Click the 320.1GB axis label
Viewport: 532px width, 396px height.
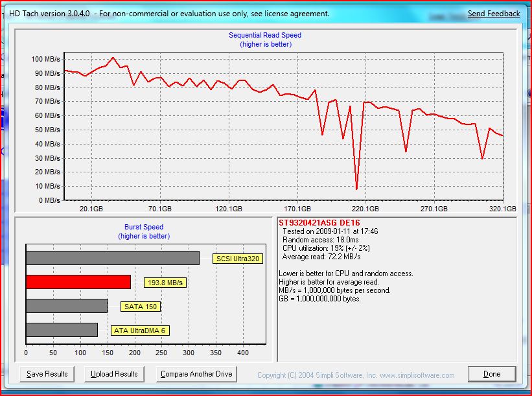502,209
